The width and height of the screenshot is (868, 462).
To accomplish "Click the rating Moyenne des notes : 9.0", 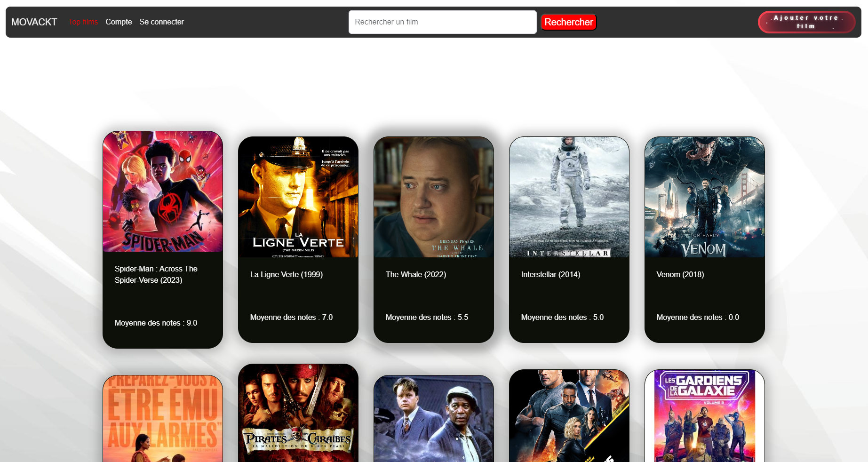I will [x=156, y=323].
